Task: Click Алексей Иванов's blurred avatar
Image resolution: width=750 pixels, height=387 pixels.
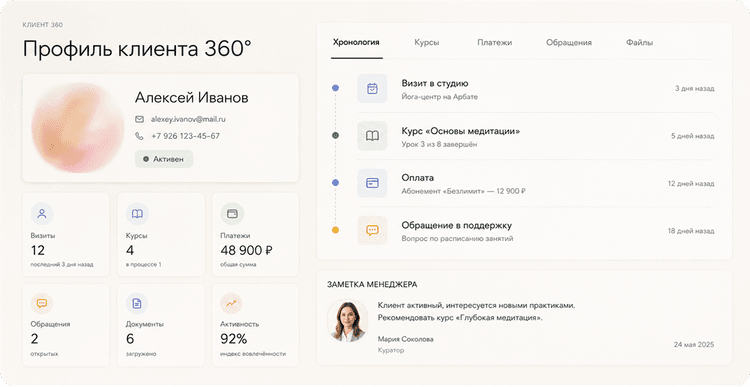Action: [78, 128]
